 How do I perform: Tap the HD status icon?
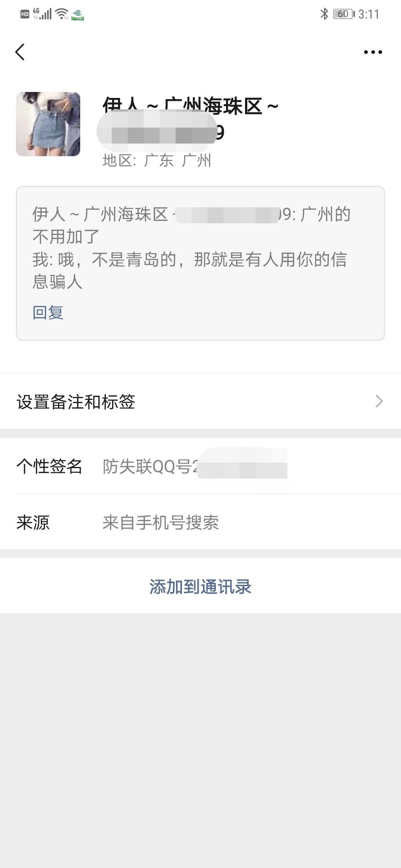25,14
